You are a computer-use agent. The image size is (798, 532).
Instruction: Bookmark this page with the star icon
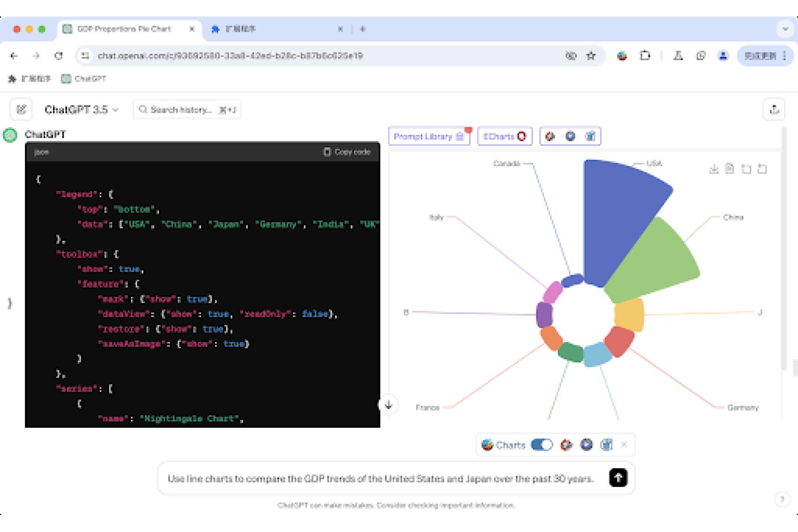591,55
